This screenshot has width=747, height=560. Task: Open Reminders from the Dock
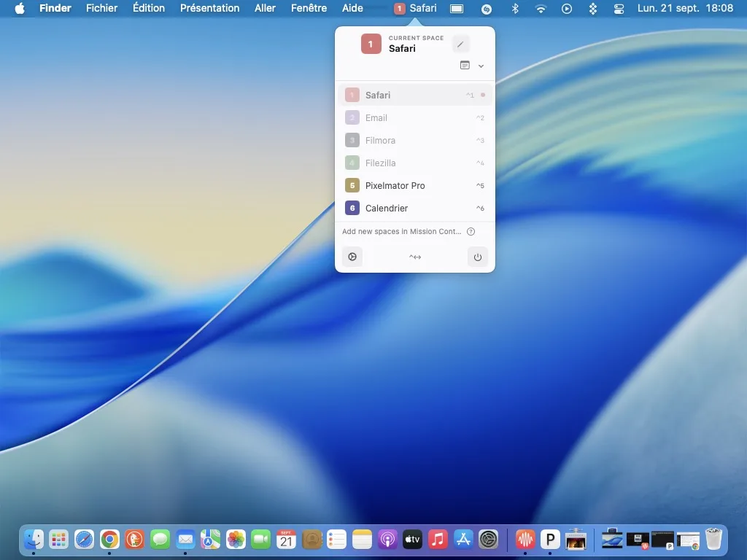(x=337, y=539)
